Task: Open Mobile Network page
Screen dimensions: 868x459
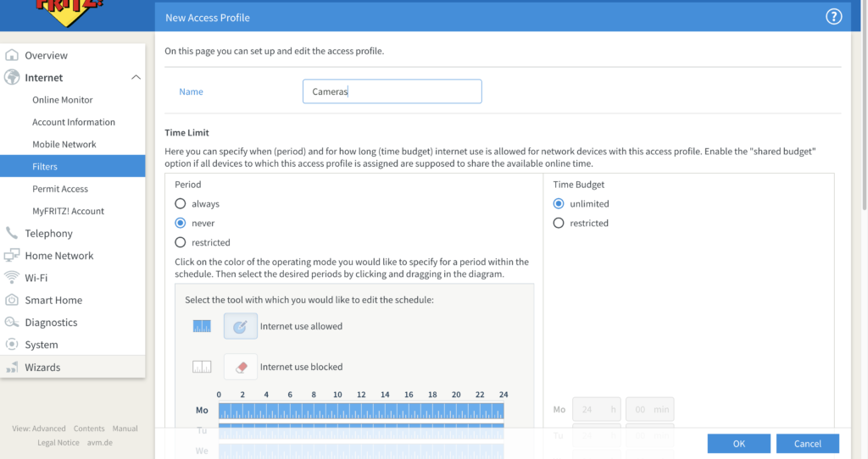Action: point(64,144)
